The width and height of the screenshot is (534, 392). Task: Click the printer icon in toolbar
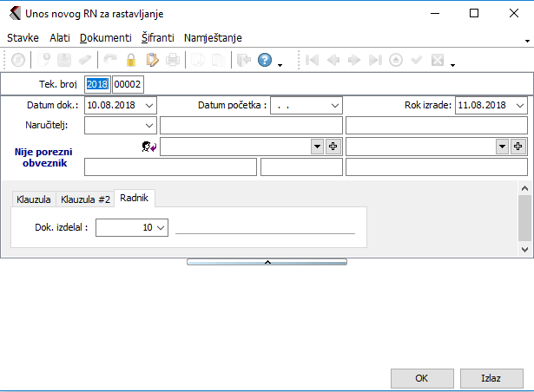pos(173,61)
